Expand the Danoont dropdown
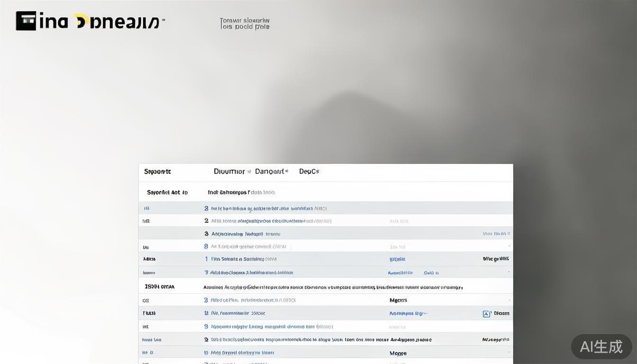This screenshot has height=364, width=637. pyautogui.click(x=271, y=172)
